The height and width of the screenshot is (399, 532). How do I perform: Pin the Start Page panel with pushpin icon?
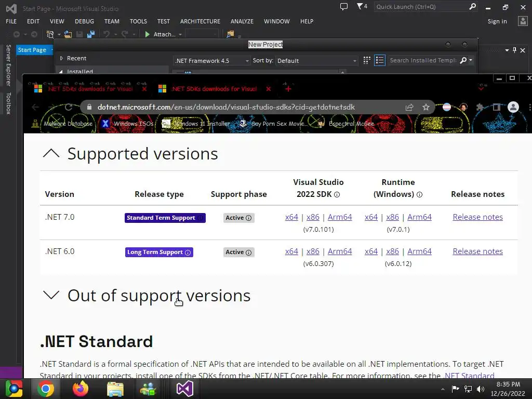(514, 50)
